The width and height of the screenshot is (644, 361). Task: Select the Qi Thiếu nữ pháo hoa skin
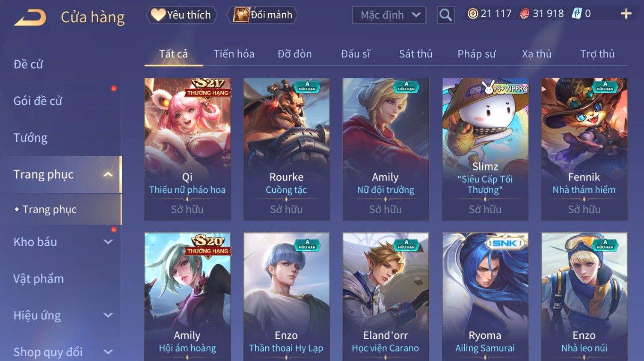point(187,149)
